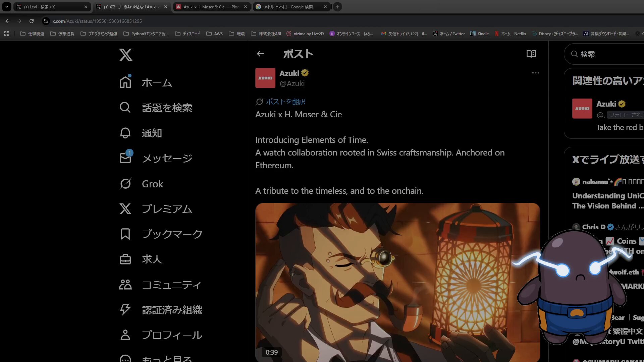The height and width of the screenshot is (362, 644).
Task: Select ホーム menu label
Action: [x=157, y=82]
